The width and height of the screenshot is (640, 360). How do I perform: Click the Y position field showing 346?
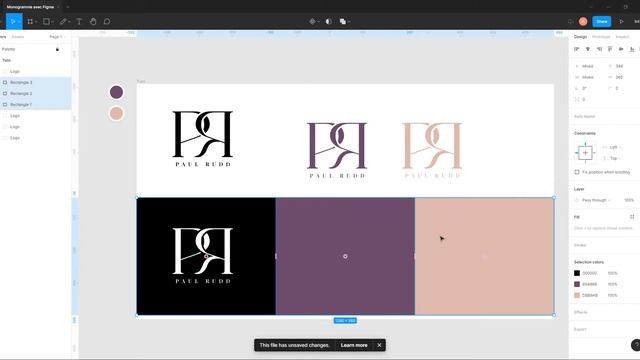click(620, 66)
